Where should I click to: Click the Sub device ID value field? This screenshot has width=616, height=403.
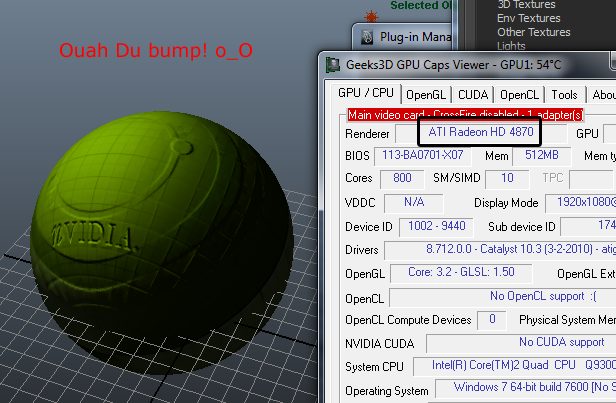pos(588,227)
